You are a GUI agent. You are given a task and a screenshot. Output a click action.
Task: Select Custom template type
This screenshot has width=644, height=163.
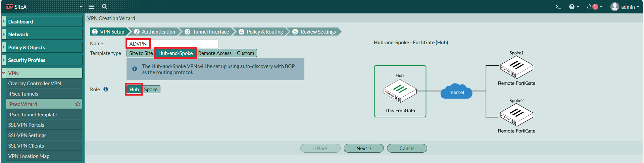point(245,53)
